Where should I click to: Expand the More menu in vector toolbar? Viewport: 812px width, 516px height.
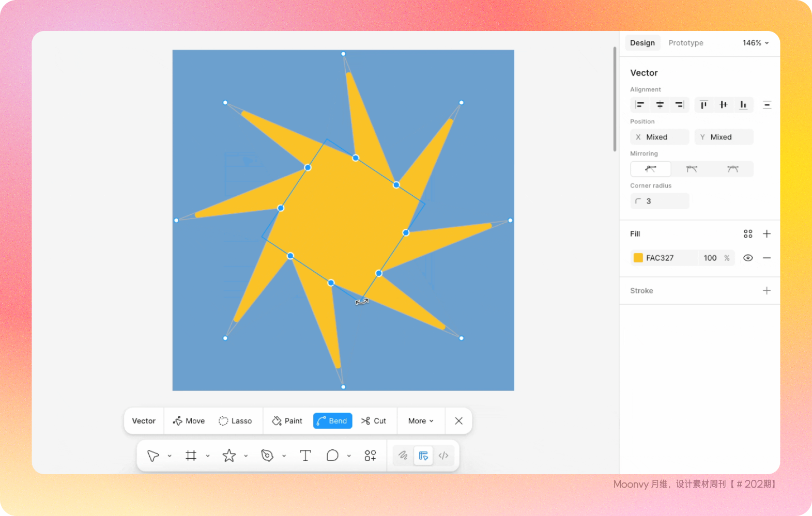tap(421, 421)
